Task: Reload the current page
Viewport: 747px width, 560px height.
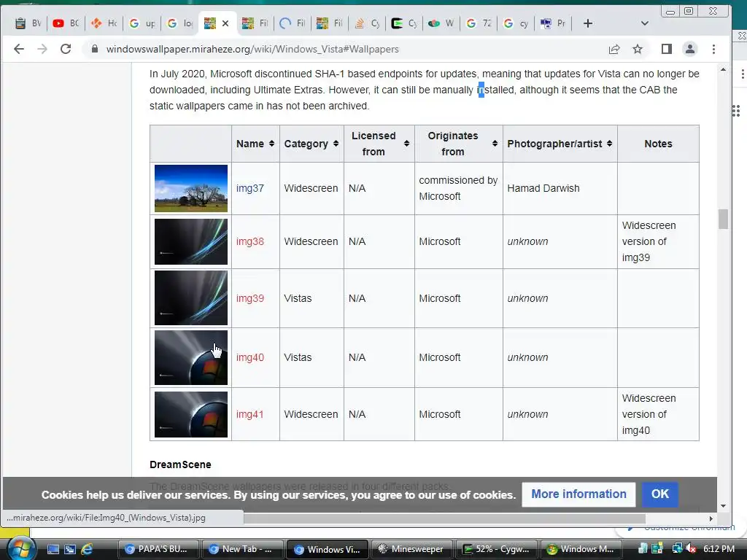Action: point(66,49)
